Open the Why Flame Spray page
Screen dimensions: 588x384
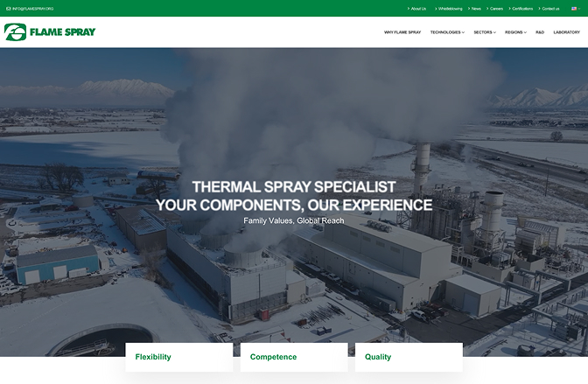402,32
